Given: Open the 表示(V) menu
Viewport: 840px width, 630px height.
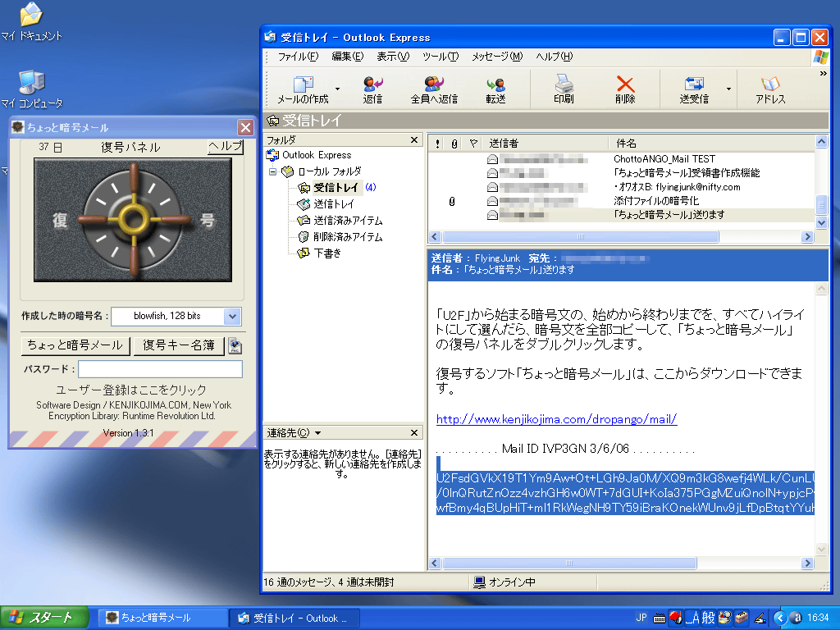Looking at the screenshot, I should pyautogui.click(x=393, y=57).
